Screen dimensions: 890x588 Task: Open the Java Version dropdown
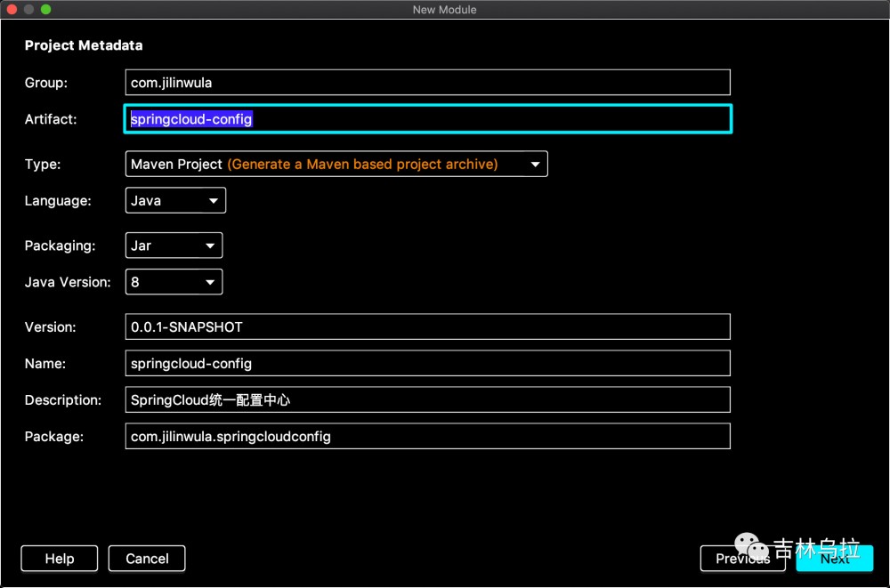(174, 282)
